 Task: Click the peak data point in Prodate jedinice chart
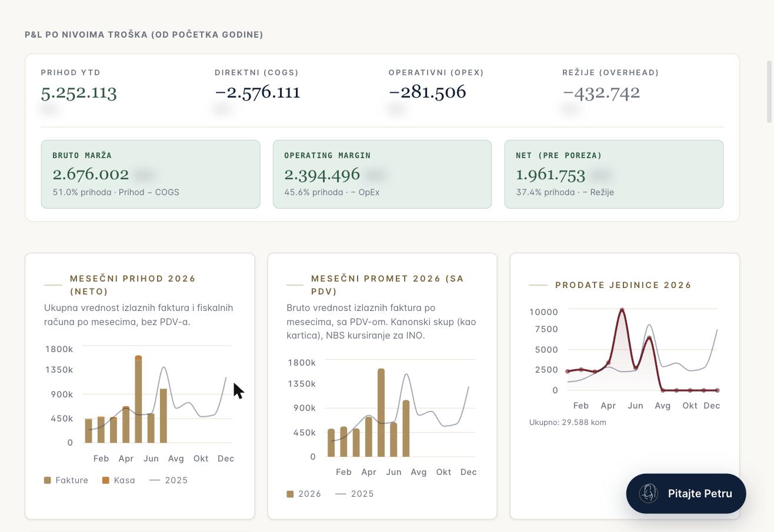pyautogui.click(x=622, y=310)
